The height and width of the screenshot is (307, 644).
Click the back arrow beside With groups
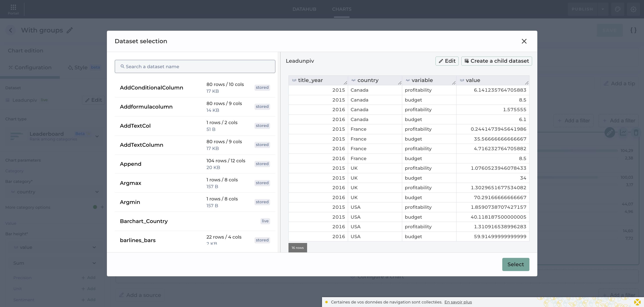[x=11, y=30]
